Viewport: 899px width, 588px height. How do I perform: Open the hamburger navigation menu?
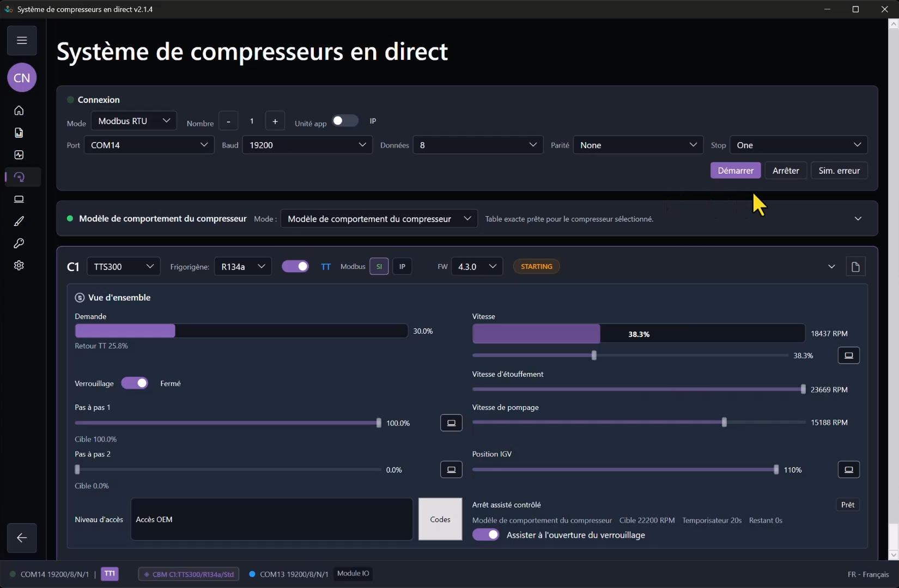[22, 40]
